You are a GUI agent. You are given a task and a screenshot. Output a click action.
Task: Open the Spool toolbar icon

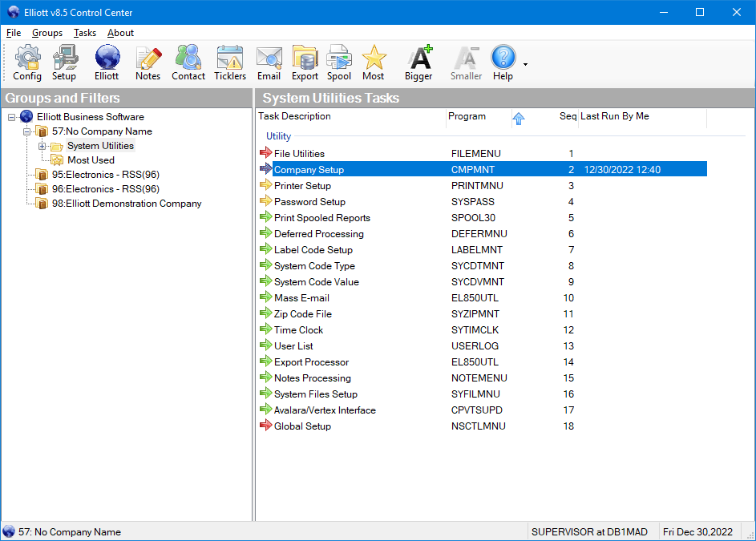339,63
